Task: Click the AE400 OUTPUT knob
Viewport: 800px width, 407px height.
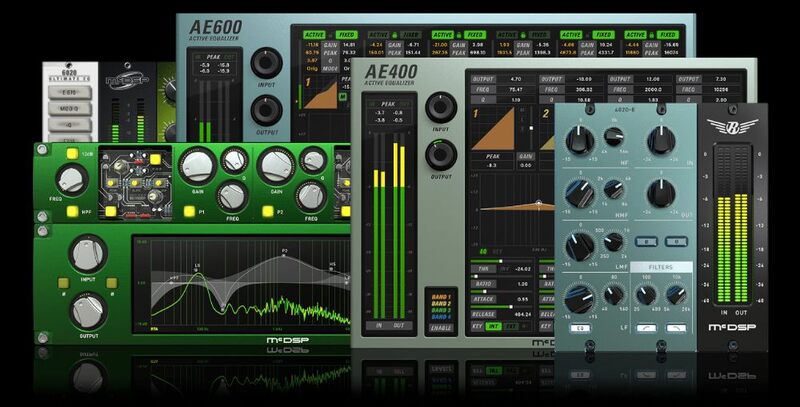Action: [x=441, y=155]
